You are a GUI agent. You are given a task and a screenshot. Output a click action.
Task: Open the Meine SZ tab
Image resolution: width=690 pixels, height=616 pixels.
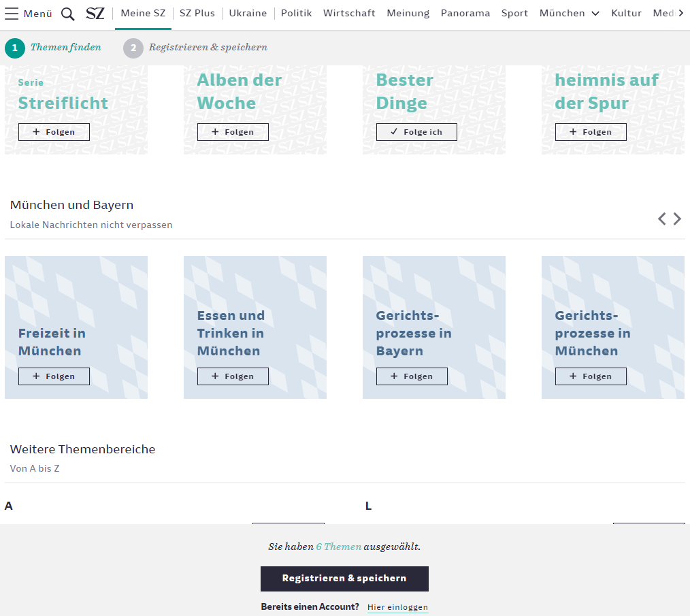click(x=143, y=14)
